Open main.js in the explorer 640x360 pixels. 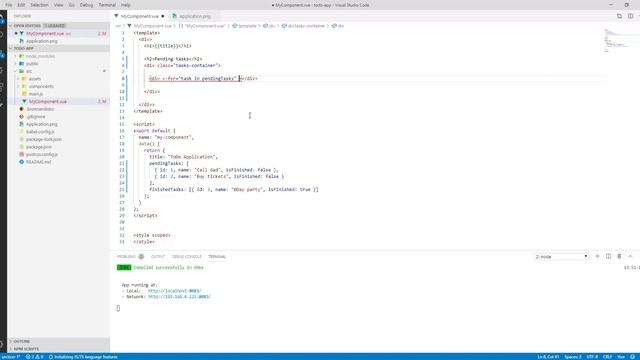[x=36, y=94]
